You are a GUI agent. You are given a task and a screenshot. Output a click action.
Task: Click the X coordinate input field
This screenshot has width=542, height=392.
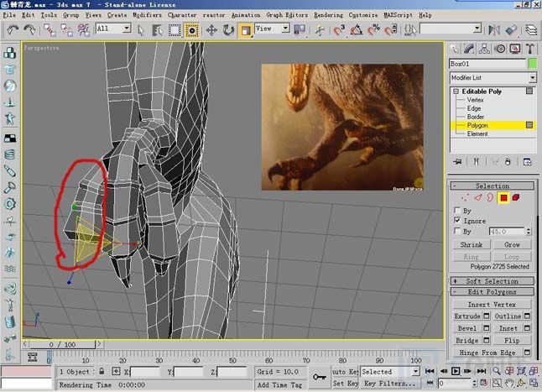[145, 372]
